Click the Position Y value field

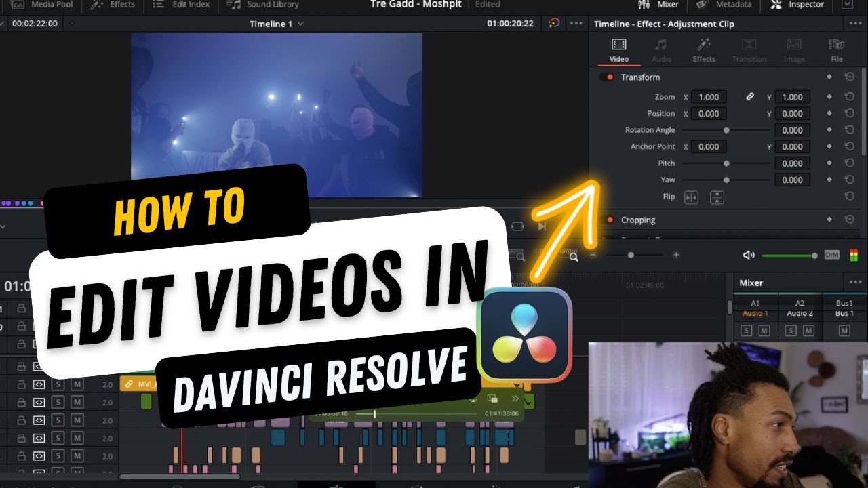pos(792,114)
